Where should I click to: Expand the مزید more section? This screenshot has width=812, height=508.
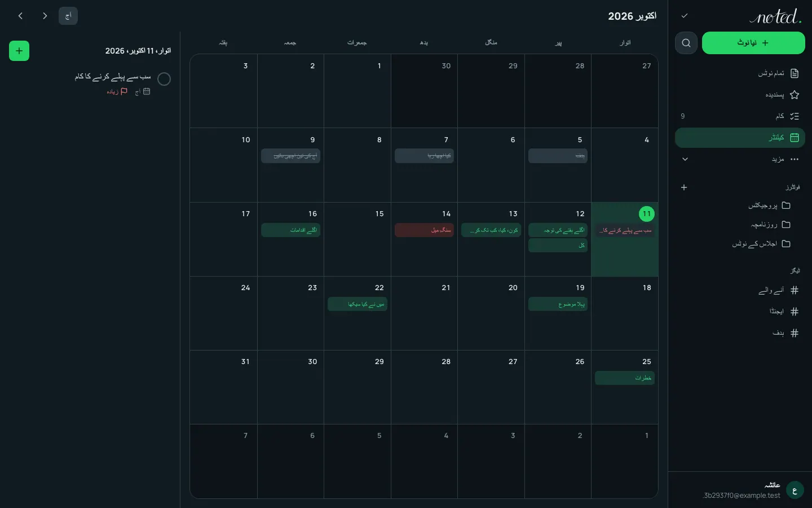(x=740, y=159)
